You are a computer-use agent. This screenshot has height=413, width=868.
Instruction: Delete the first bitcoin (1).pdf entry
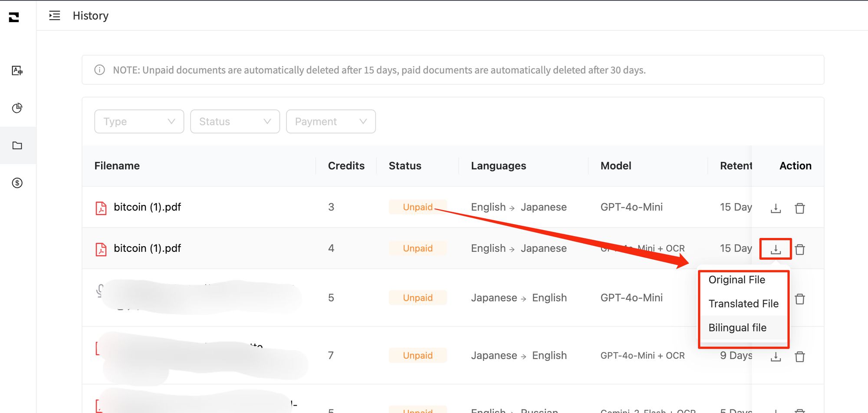pyautogui.click(x=799, y=208)
